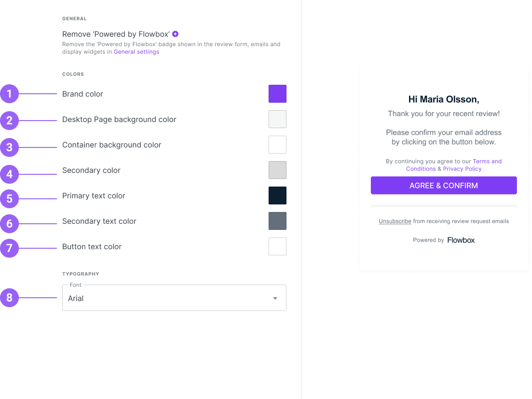This screenshot has height=399, width=532.
Task: Open the Arial font selection field
Action: pos(165,298)
